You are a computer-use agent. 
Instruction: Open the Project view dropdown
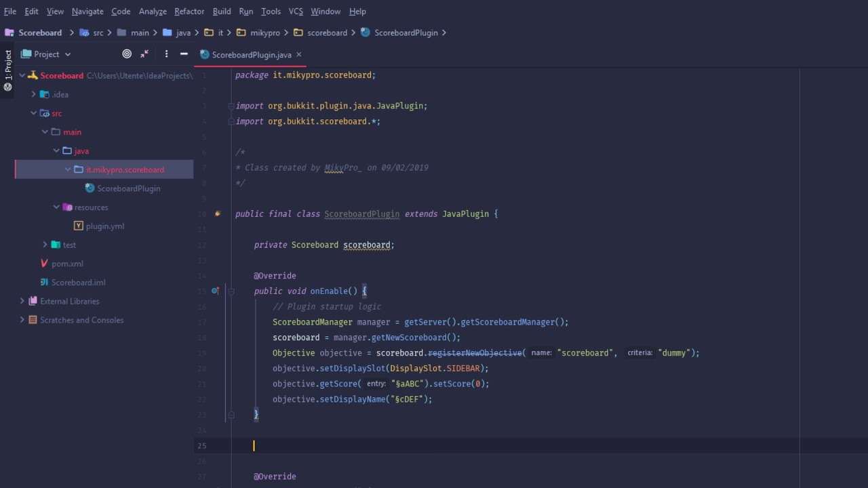click(x=46, y=54)
